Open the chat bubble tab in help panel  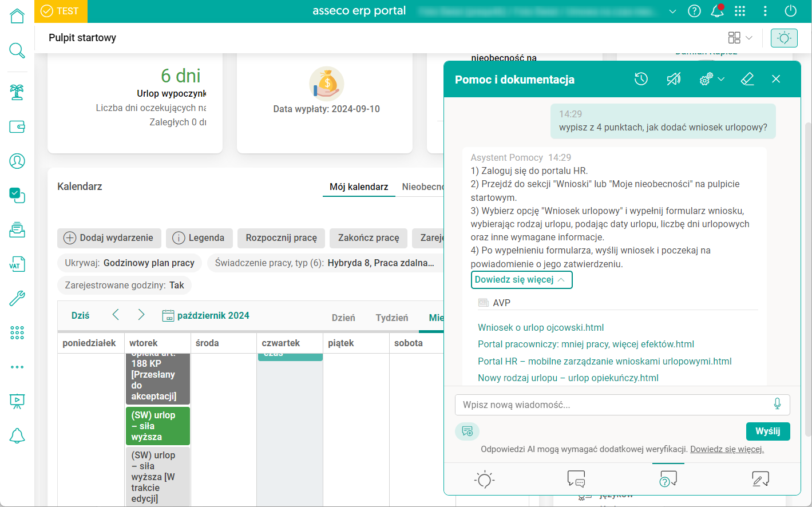coord(576,479)
